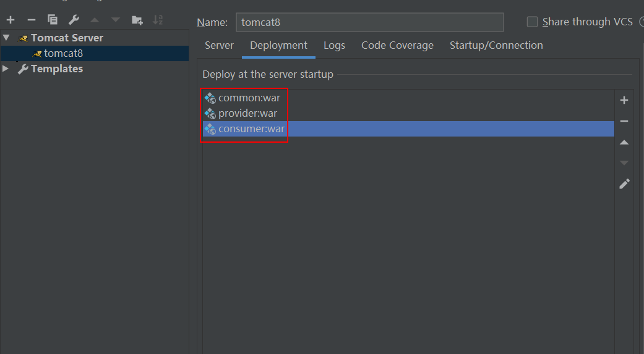Screen dimensions: 644x354
Task: Move the selected artifact up
Action: tap(624, 142)
